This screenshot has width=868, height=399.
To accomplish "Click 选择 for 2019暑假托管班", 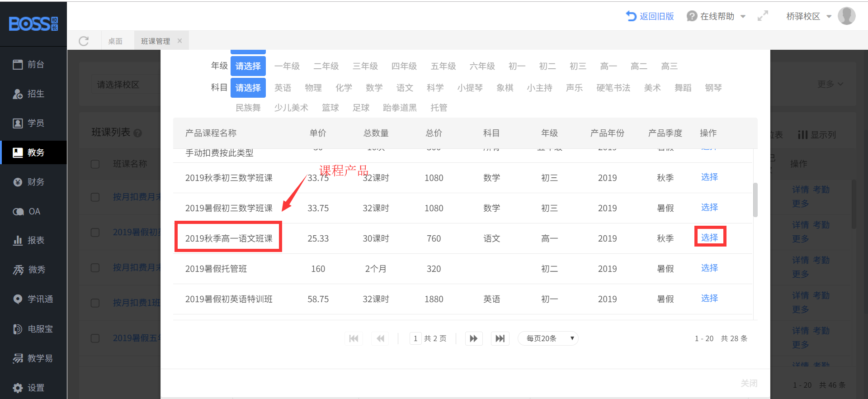I will coord(709,268).
